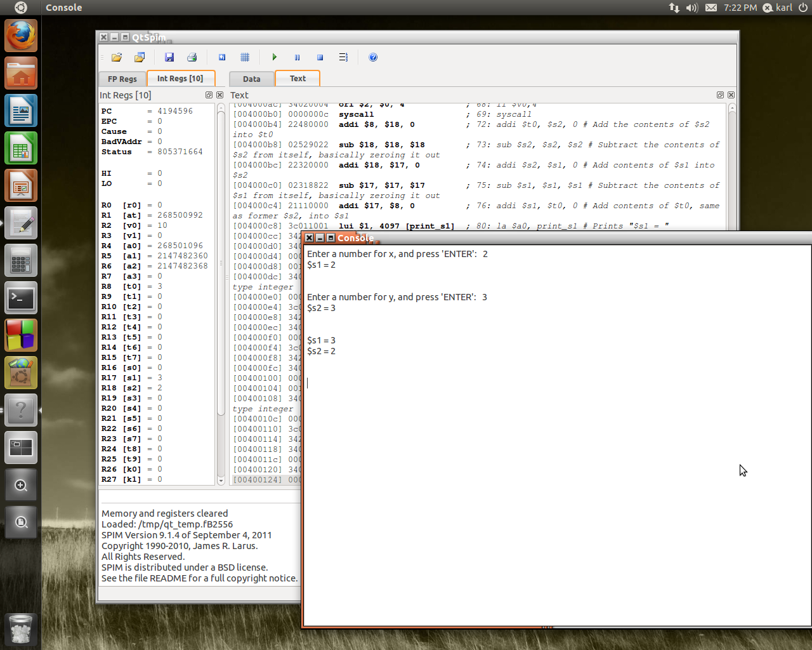Open Firefox from the launcher
Image resolution: width=812 pixels, height=650 pixels.
click(x=21, y=36)
